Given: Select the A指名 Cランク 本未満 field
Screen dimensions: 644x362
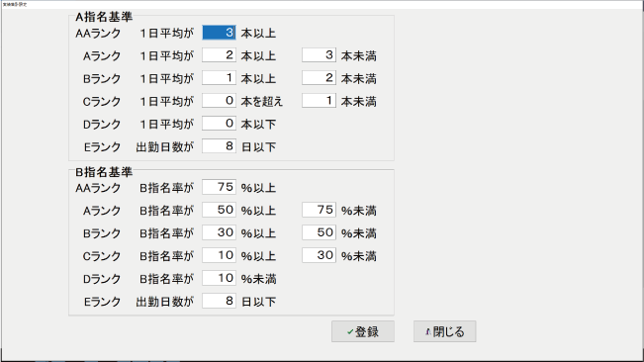Looking at the screenshot, I should tap(320, 101).
